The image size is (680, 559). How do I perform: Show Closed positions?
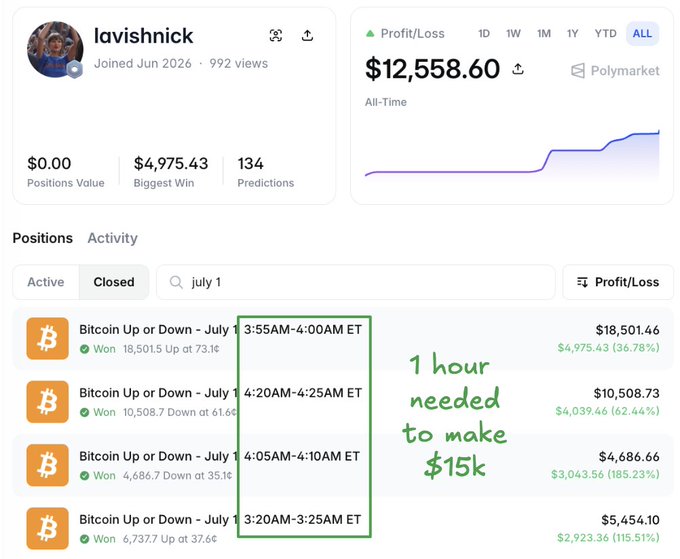pyautogui.click(x=114, y=282)
